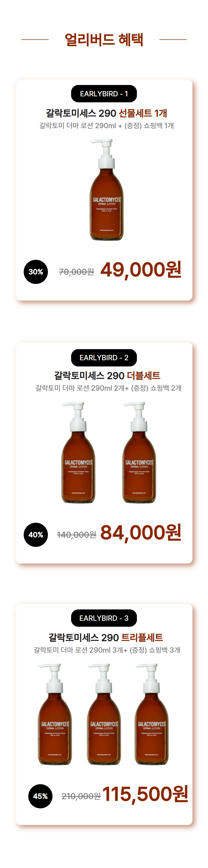
Task: Click the EARLYBIRD - 3 black label
Action: point(104,618)
